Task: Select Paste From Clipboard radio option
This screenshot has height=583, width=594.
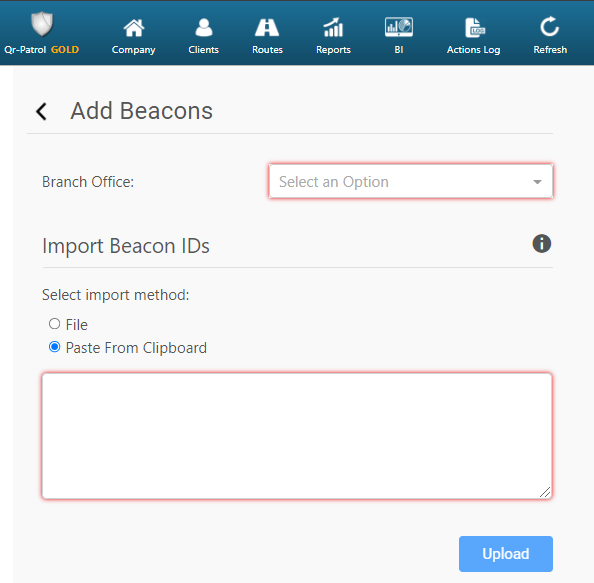Action: [x=55, y=347]
